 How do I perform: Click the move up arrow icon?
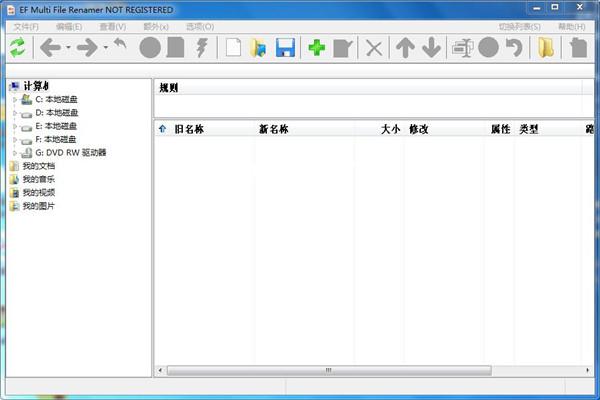click(x=404, y=47)
